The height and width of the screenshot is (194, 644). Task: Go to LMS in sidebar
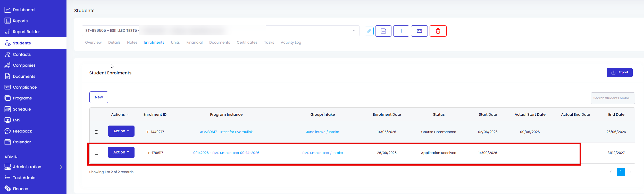[16, 120]
